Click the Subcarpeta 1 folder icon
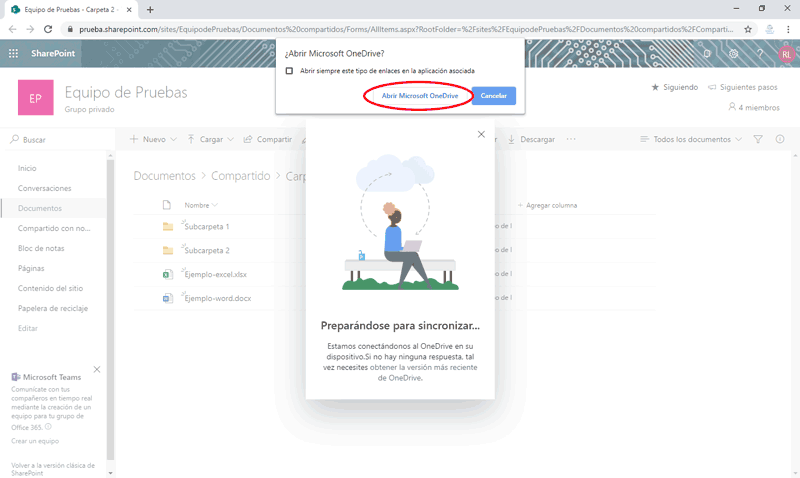Screen dimensions: 800x478 167,227
